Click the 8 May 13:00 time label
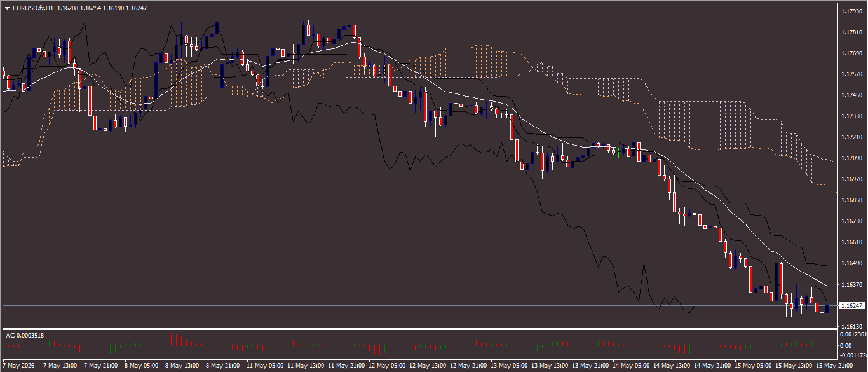The width and height of the screenshot is (868, 372). (182, 366)
